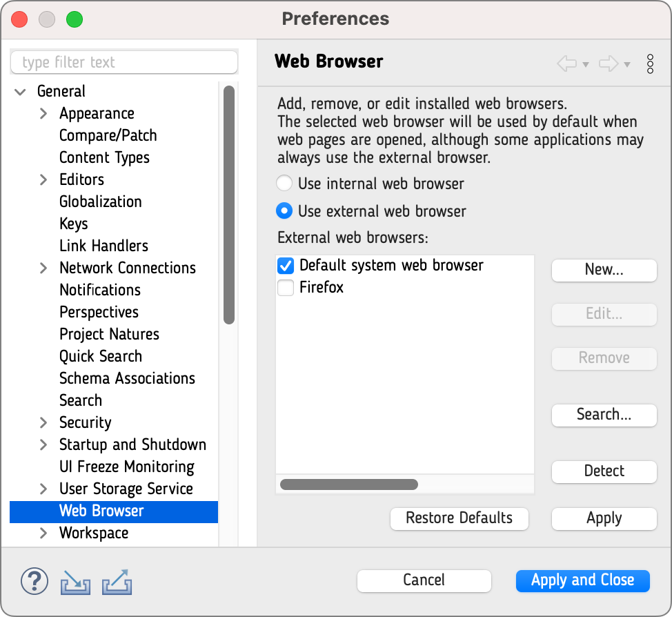The image size is (672, 617).
Task: Collapse the General tree section
Action: coord(19,91)
